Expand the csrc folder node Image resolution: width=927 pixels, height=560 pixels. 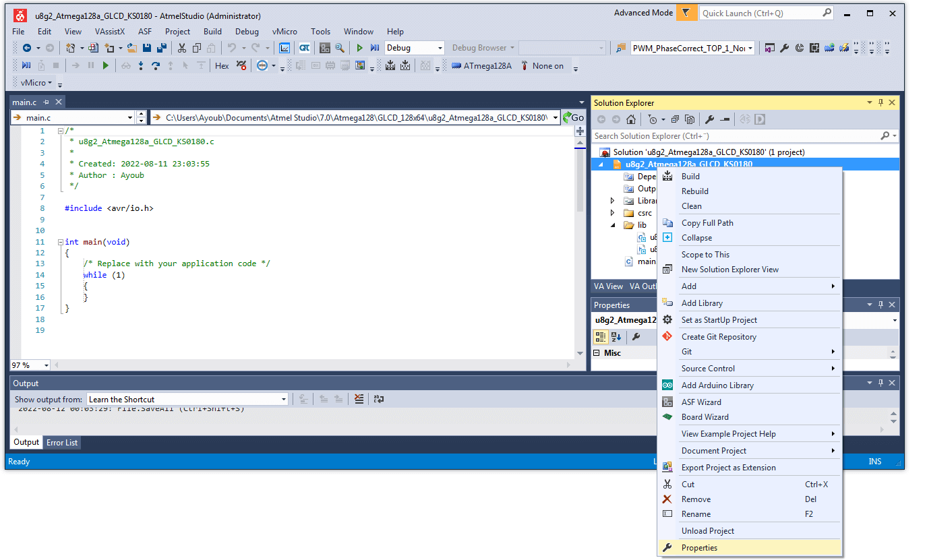(612, 213)
